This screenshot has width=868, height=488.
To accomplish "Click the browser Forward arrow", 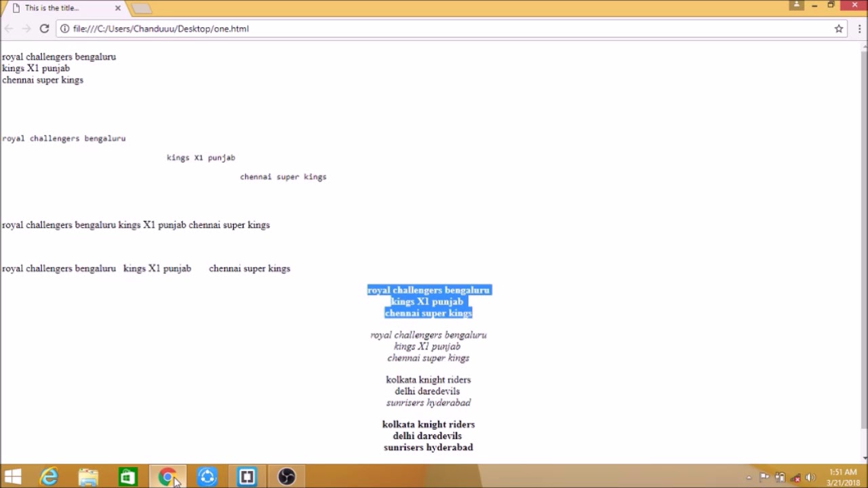I will pos(26,28).
